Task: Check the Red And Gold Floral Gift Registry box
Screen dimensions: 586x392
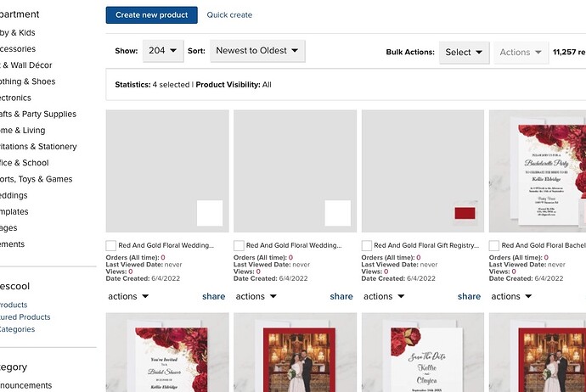Action: (366, 246)
